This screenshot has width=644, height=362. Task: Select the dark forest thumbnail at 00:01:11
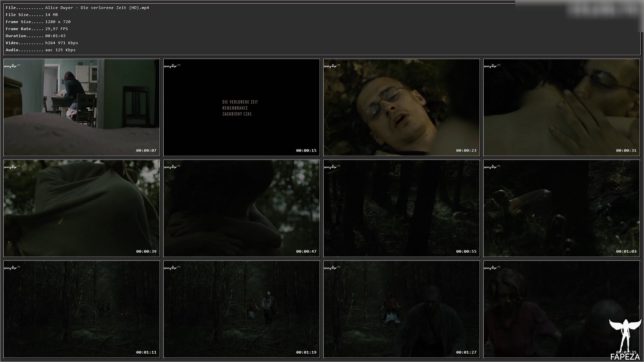82,309
